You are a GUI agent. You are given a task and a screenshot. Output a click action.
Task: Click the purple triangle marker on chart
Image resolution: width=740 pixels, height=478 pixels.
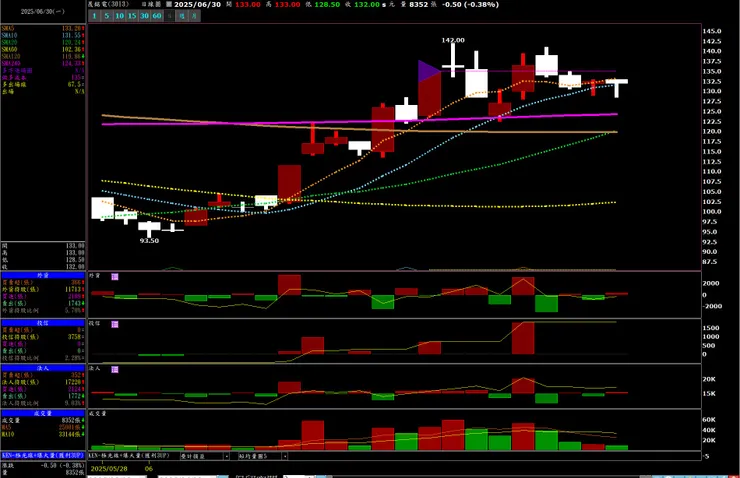(x=427, y=71)
